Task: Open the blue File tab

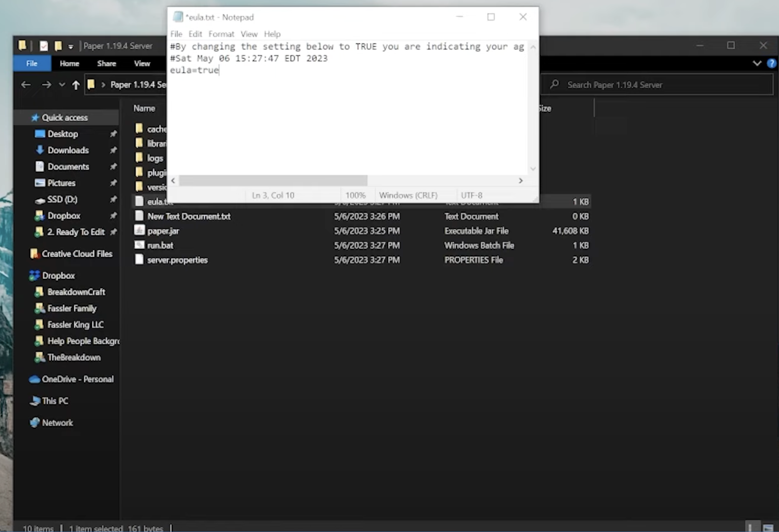Action: pos(32,63)
